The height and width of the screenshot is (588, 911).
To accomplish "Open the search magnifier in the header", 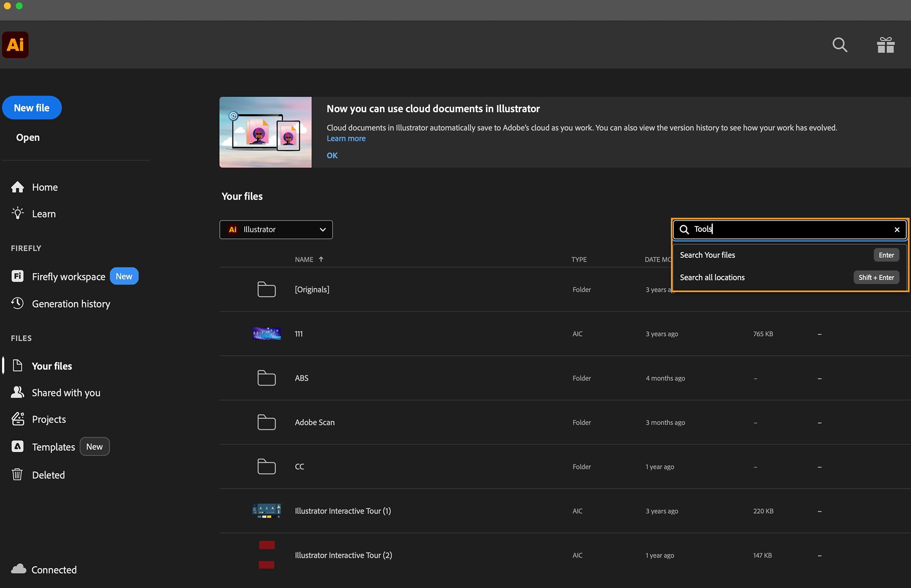I will tap(840, 45).
